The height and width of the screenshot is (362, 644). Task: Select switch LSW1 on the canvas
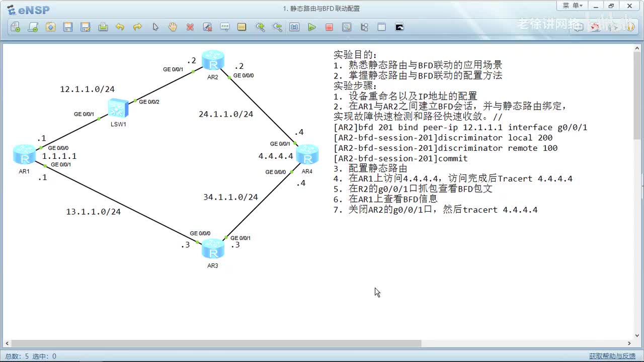(x=118, y=108)
